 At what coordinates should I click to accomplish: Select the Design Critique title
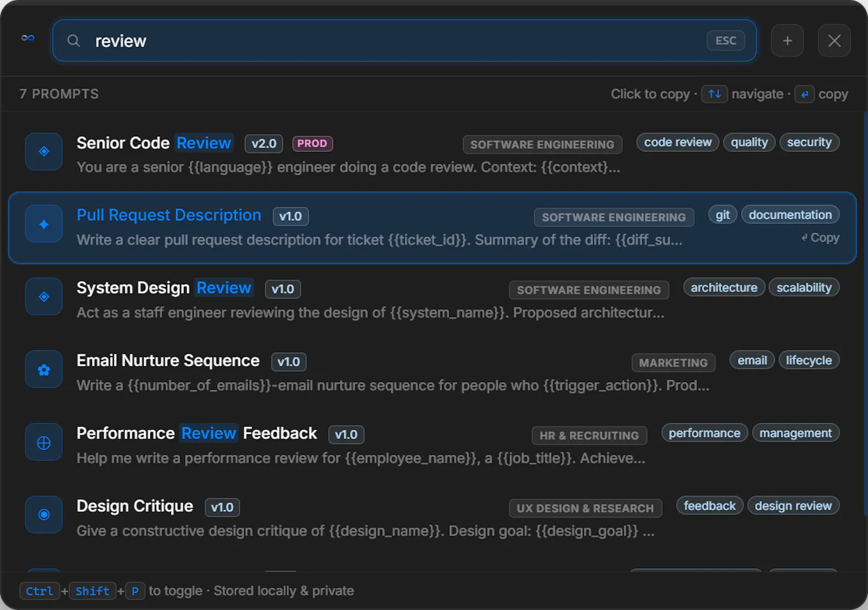[135, 506]
